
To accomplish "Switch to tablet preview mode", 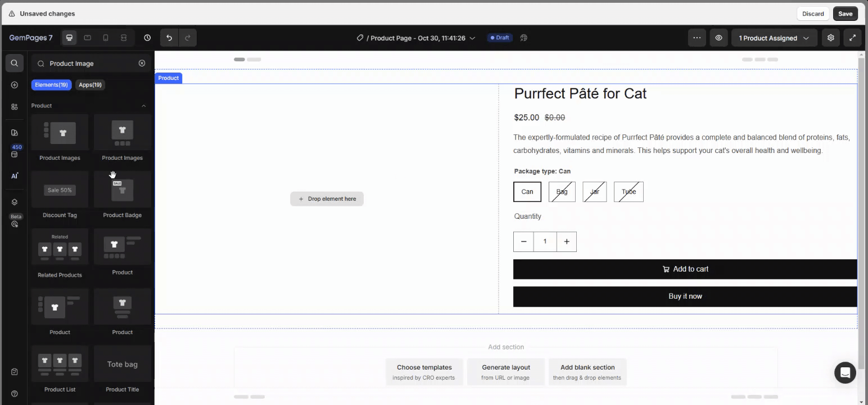I will click(87, 38).
